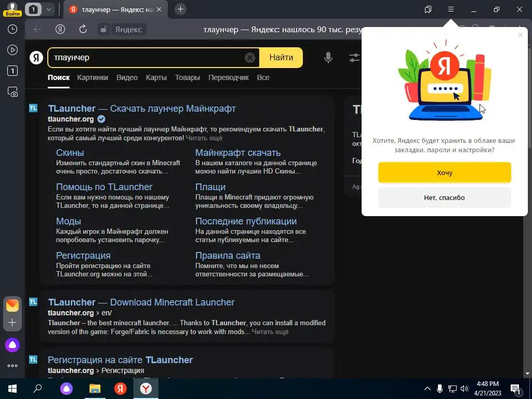Click the tlauncher.org verified badge icon
Viewport: 532px width, 399px height.
point(101,119)
